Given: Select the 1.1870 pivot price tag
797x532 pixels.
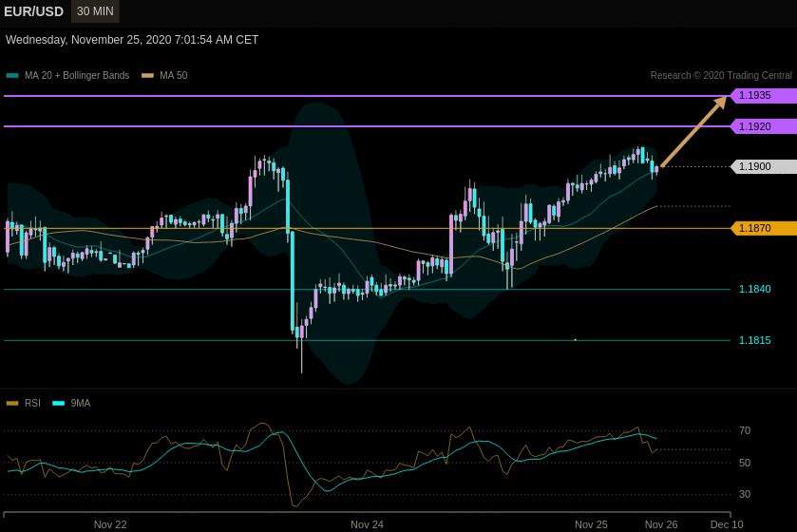Looking at the screenshot, I should pos(764,228).
